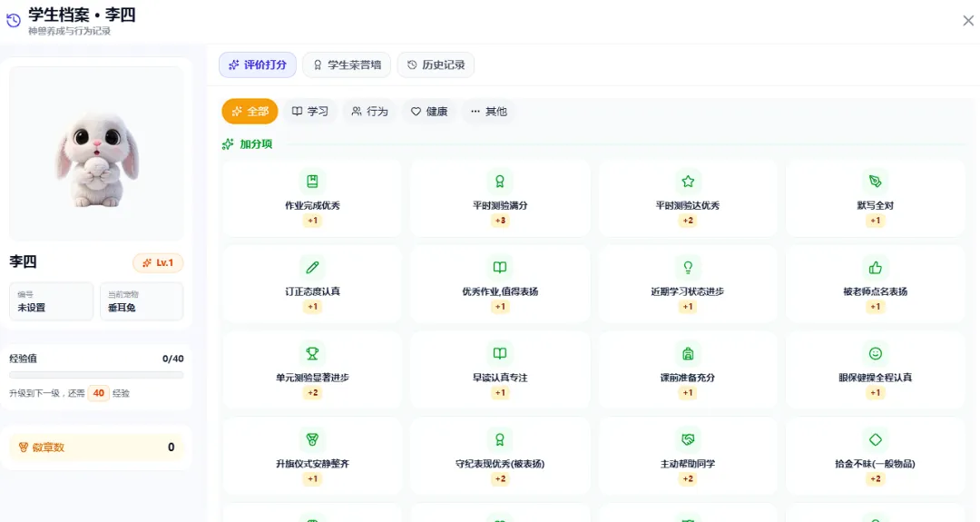Click the lightbulb icon on 近期学习状态进步 card
The width and height of the screenshot is (980, 522).
pos(688,268)
